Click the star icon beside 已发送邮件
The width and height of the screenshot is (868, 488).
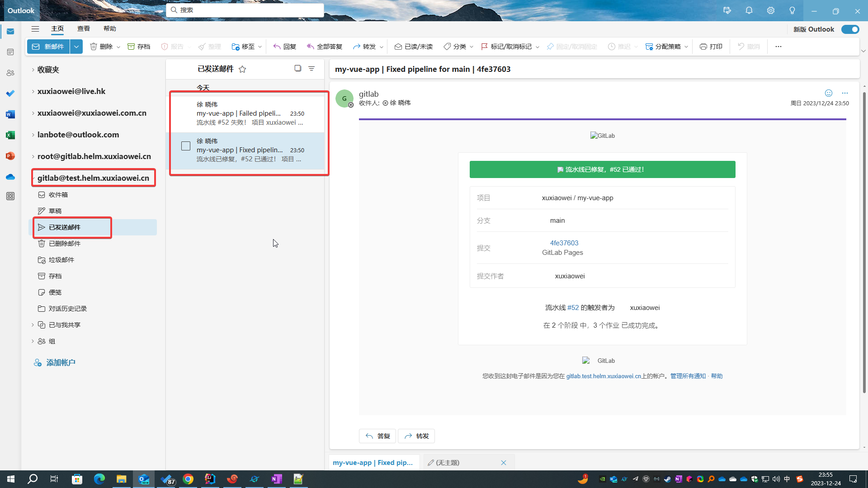[x=242, y=69]
